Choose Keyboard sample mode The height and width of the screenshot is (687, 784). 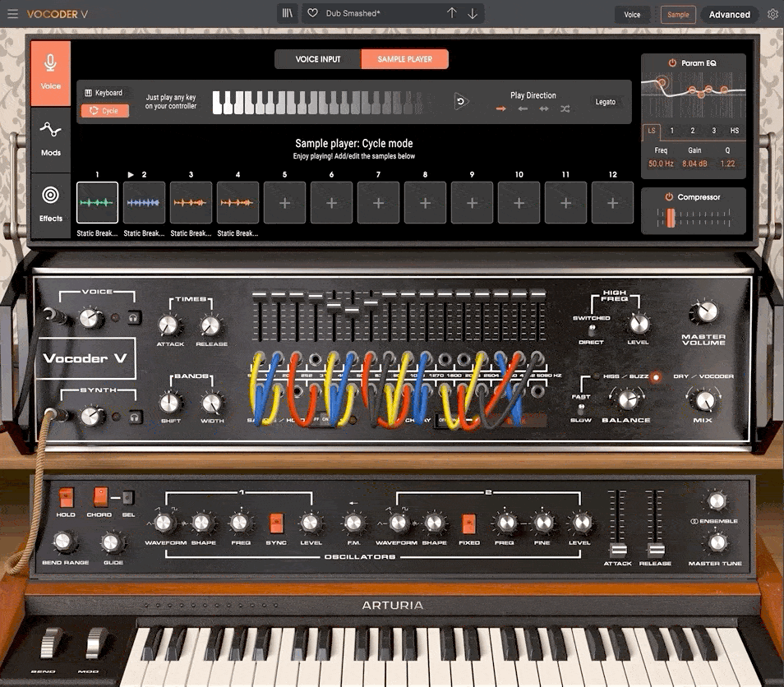[x=104, y=93]
